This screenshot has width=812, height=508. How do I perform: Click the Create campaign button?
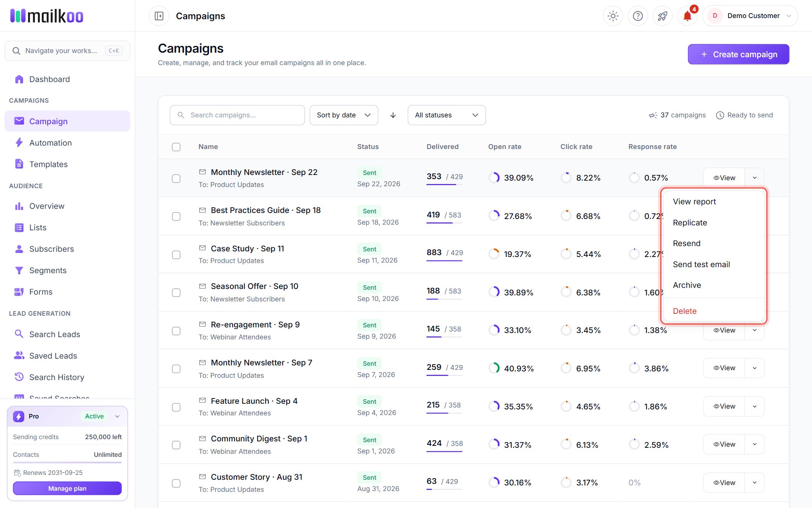coord(738,54)
